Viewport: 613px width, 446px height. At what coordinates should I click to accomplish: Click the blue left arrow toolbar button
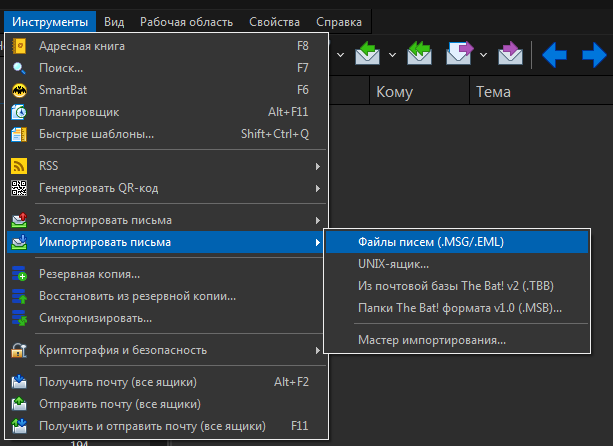point(554,55)
